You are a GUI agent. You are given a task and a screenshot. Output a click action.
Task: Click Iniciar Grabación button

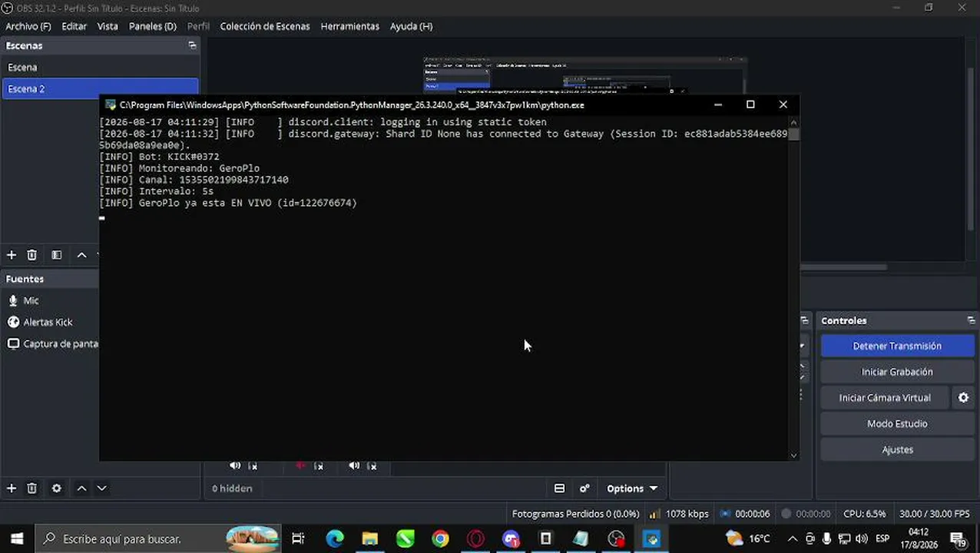pos(897,372)
